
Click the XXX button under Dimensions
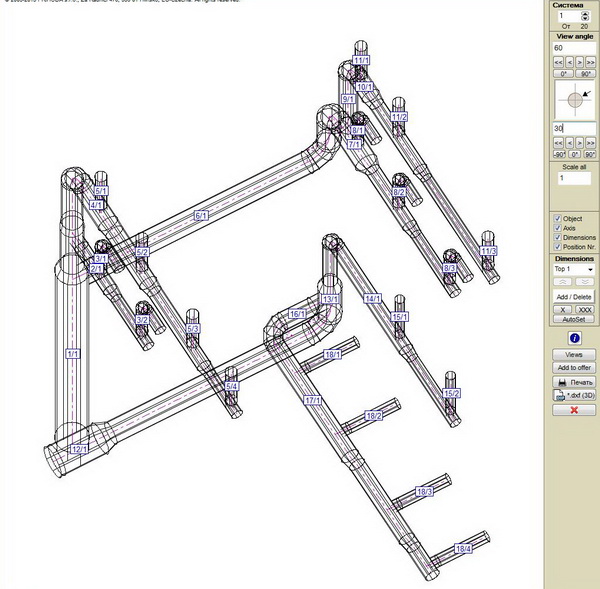click(585, 310)
